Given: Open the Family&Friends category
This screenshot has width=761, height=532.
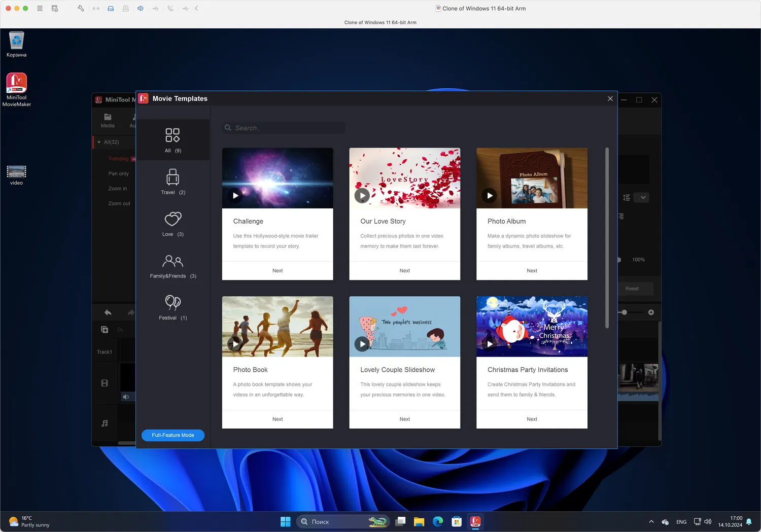Looking at the screenshot, I should (172, 261).
